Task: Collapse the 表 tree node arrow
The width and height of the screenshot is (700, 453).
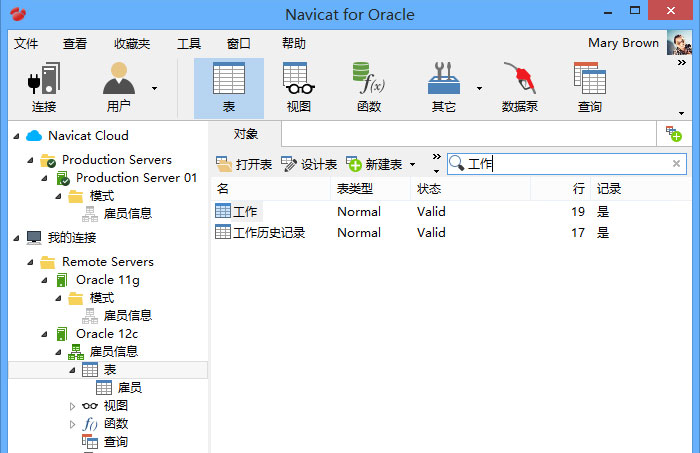Action: tap(72, 370)
